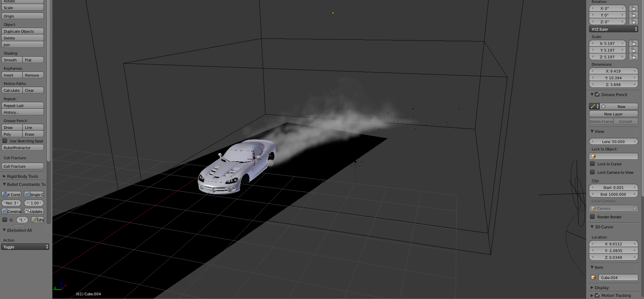Click the Duplicate Objects button
Screen dimensions: 644x299
pyautogui.click(x=23, y=31)
